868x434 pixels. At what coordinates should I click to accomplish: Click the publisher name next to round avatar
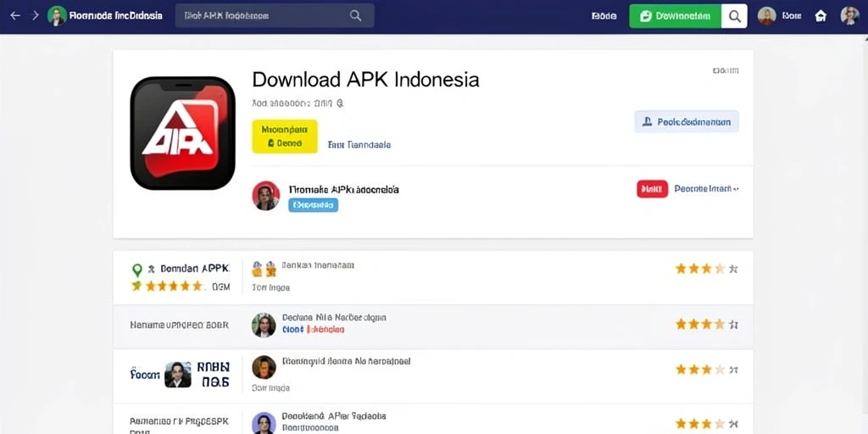344,189
